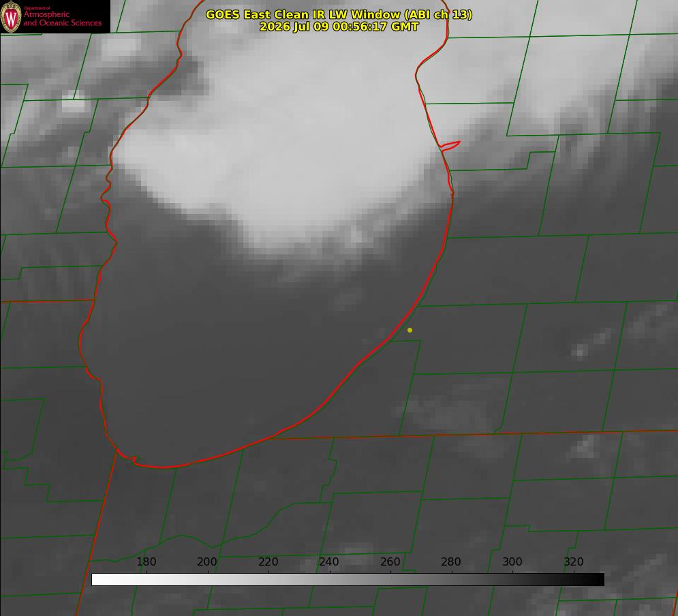This screenshot has width=678, height=616.
Task: Click the yellow dot marker near shoreline
Action: (x=410, y=330)
